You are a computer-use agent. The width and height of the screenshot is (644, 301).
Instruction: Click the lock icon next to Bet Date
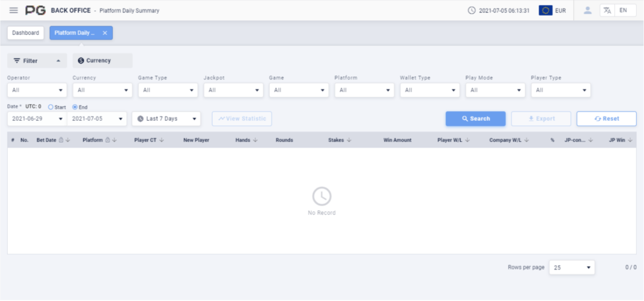(x=61, y=140)
